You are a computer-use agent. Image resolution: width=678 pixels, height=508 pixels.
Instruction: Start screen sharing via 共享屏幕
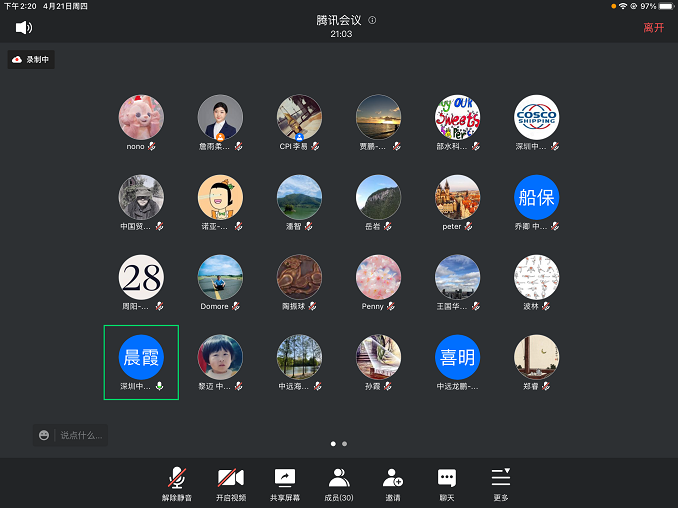[285, 484]
